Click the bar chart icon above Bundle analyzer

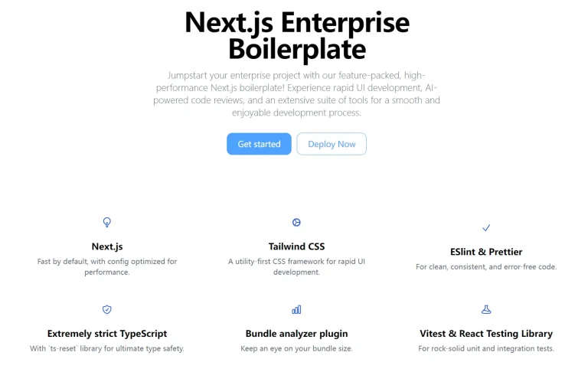pos(296,310)
